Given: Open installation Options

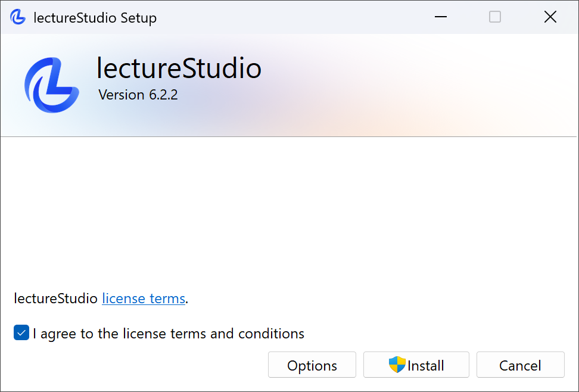Looking at the screenshot, I should 312,364.
